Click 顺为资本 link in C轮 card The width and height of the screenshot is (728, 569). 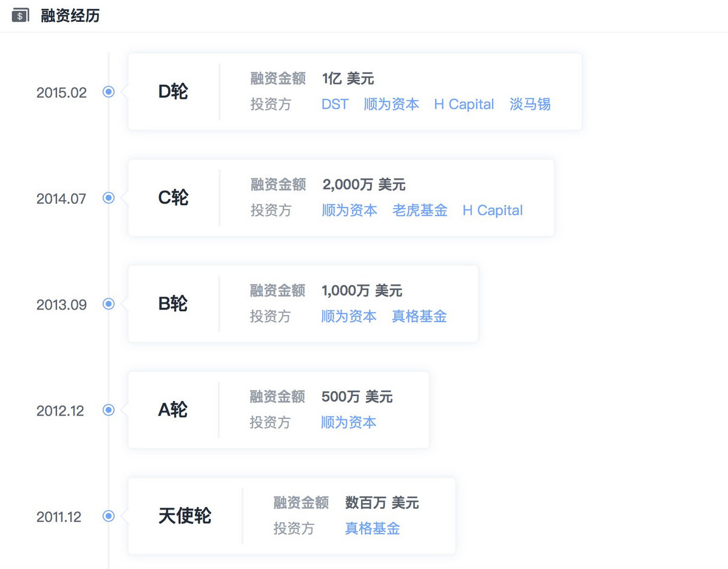tap(349, 210)
